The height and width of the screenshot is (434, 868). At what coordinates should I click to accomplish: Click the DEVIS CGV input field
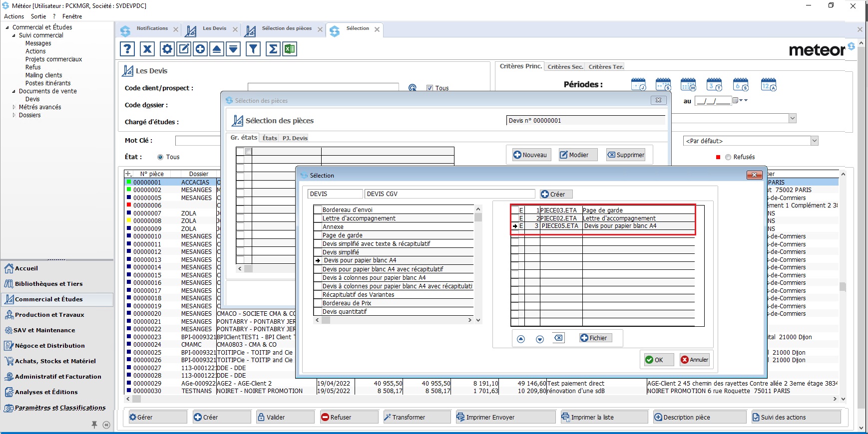[449, 194]
